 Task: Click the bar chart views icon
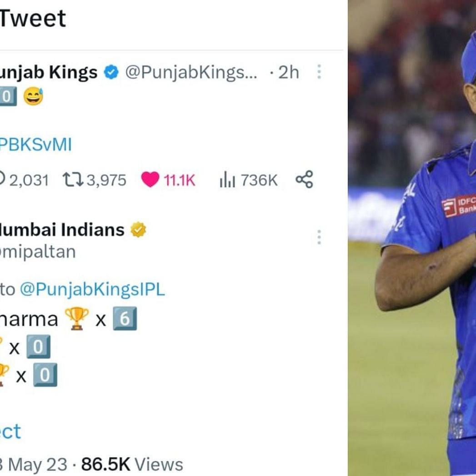pyautogui.click(x=227, y=180)
